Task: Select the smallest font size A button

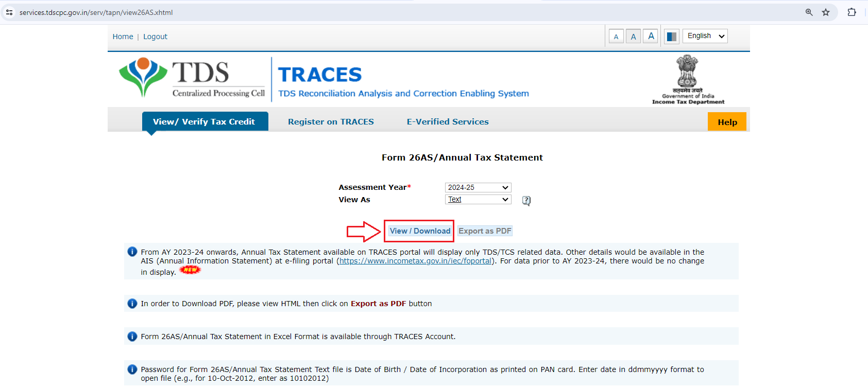Action: tap(616, 37)
